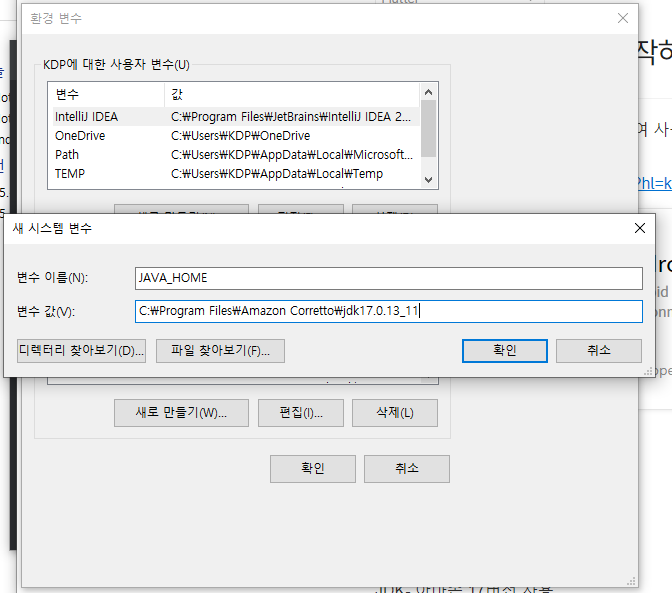This screenshot has width=672, height=593.
Task: Select the OneDrive user variable row
Action: point(236,136)
